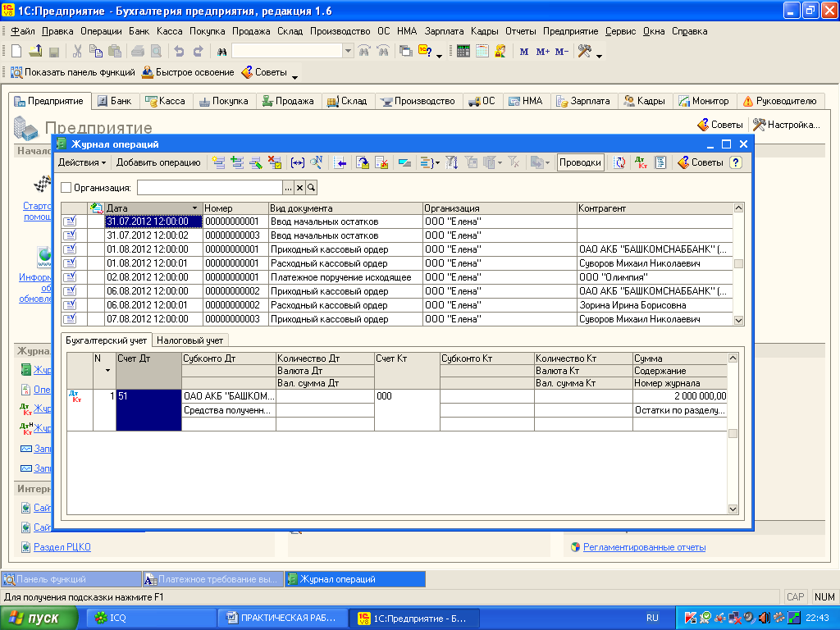Click the go to structure arrow icon
This screenshot has width=840, height=630.
tap(340, 162)
